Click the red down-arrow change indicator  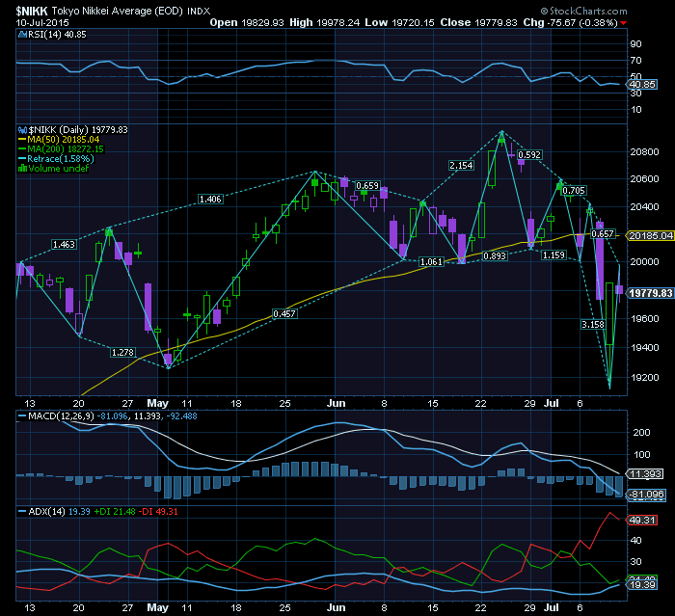click(624, 23)
